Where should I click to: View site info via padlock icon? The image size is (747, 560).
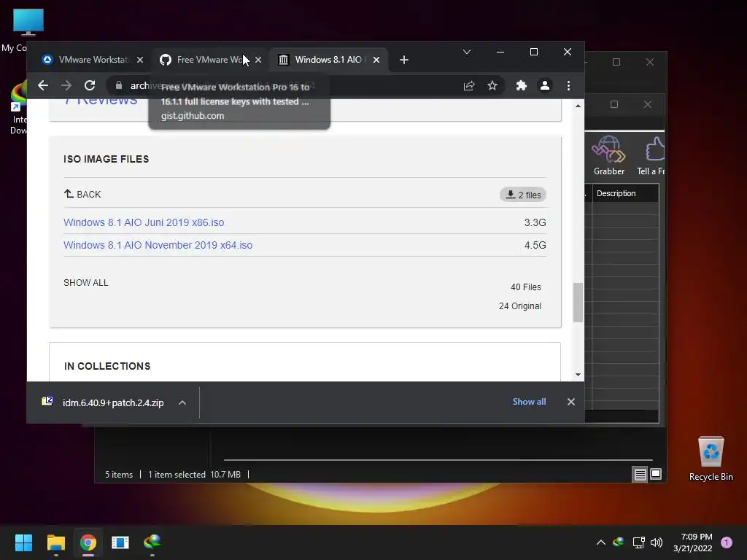pyautogui.click(x=119, y=85)
